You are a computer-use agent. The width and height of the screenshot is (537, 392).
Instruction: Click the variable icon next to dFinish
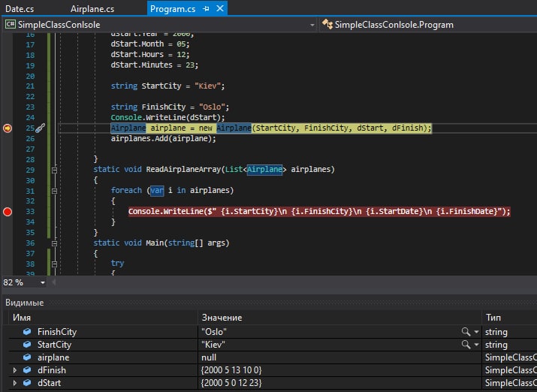click(x=27, y=370)
